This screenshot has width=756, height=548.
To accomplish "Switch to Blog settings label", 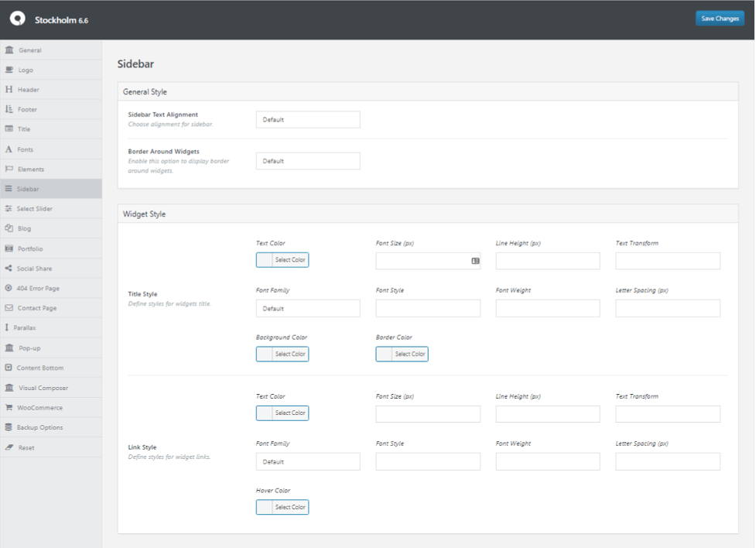I will (24, 228).
